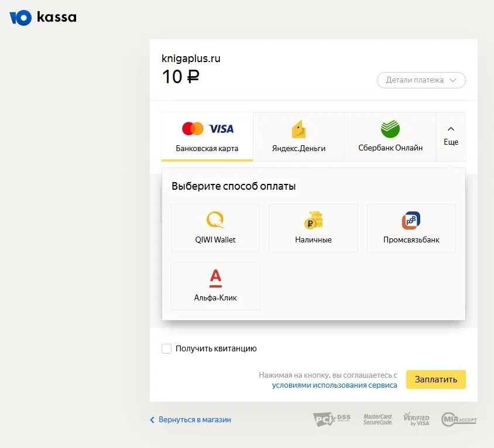Image resolution: width=494 pixels, height=448 pixels.
Task: Click the yellow Yandex wallet icon
Action: [299, 129]
